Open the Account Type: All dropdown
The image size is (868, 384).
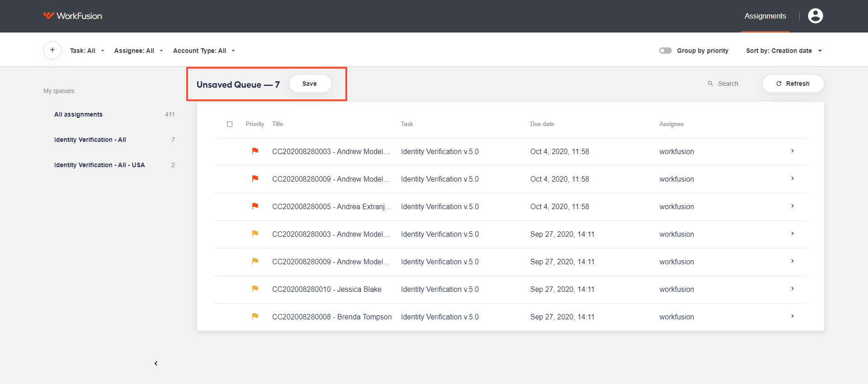point(204,51)
